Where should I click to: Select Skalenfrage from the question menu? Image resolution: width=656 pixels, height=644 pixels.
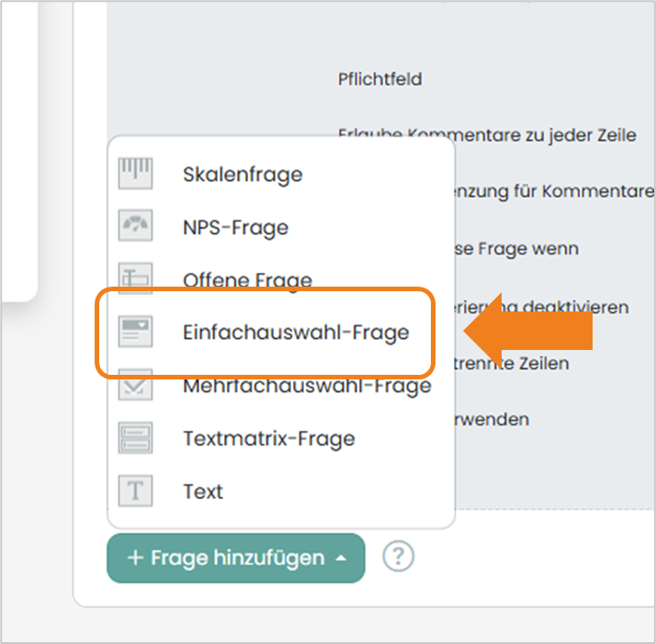pos(243,175)
